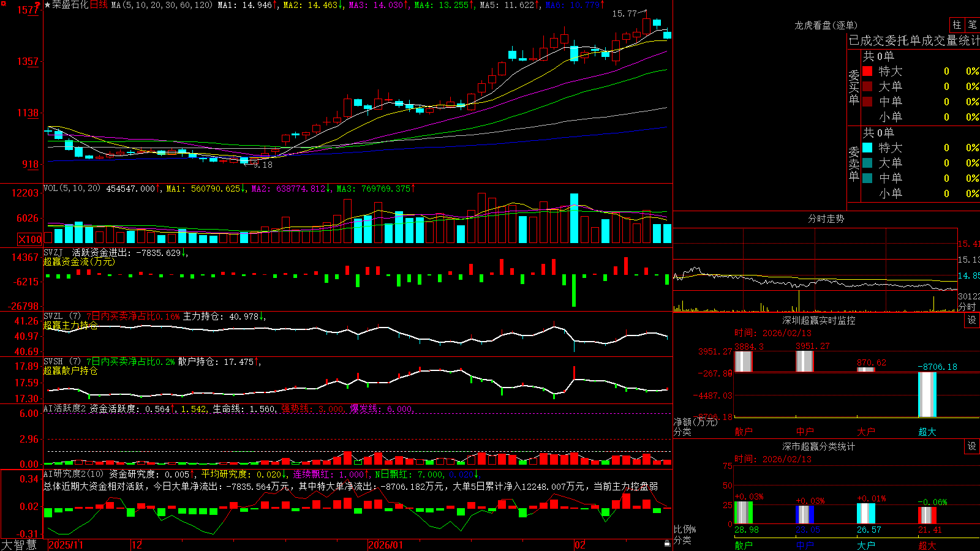Click the 散户 bar showing 3884.3
980x551 pixels.
[x=743, y=361]
